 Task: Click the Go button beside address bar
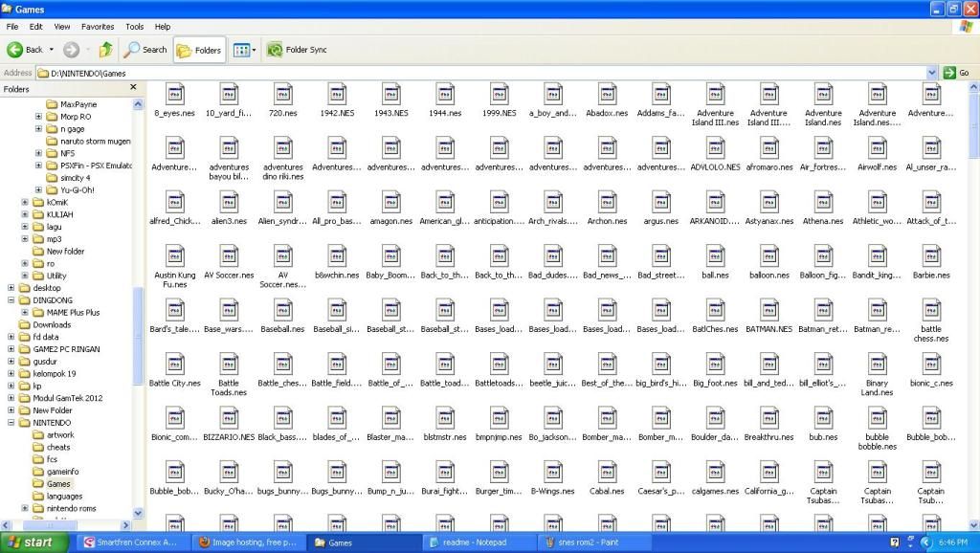[x=956, y=73]
